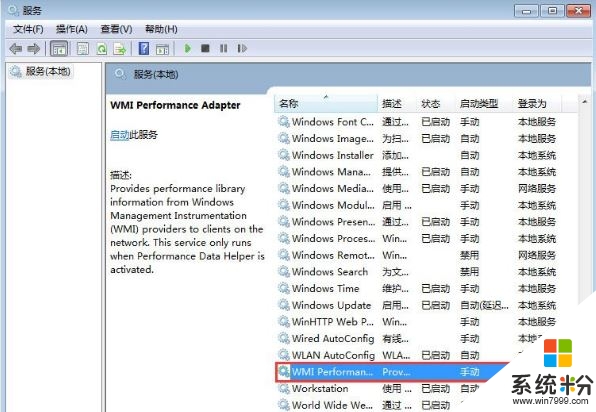Click the 网络服务 logon of Windows Media
The width and height of the screenshot is (596, 412).
click(537, 189)
